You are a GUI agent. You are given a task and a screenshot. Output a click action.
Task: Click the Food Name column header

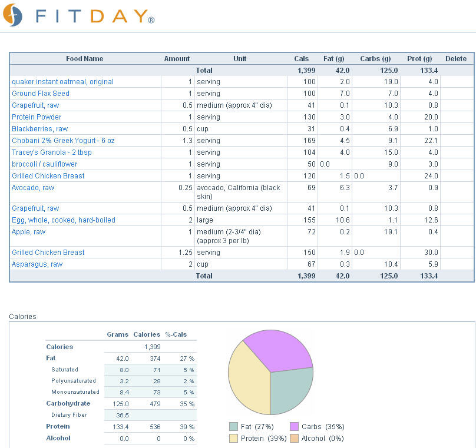pos(84,58)
